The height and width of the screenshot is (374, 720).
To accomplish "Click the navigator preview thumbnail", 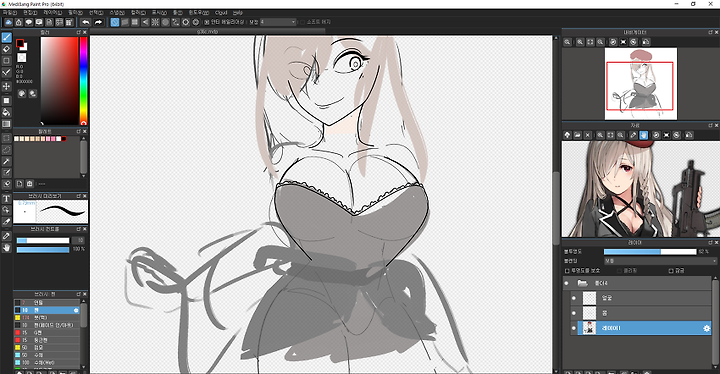I will [641, 84].
